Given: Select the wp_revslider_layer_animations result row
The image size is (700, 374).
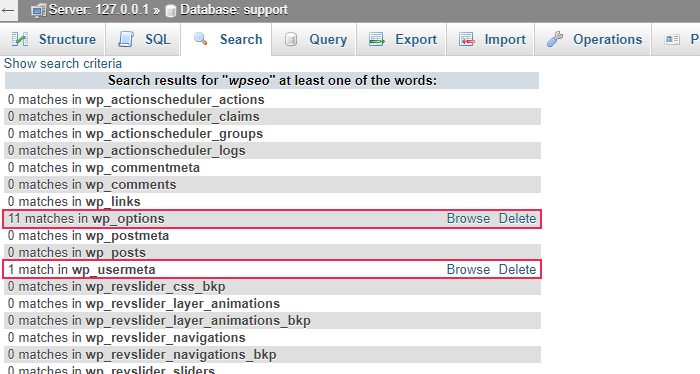Looking at the screenshot, I should (x=272, y=303).
